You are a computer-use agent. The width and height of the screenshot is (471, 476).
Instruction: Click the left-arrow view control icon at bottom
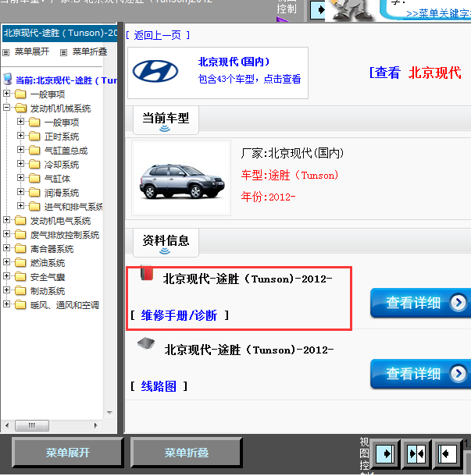448,454
